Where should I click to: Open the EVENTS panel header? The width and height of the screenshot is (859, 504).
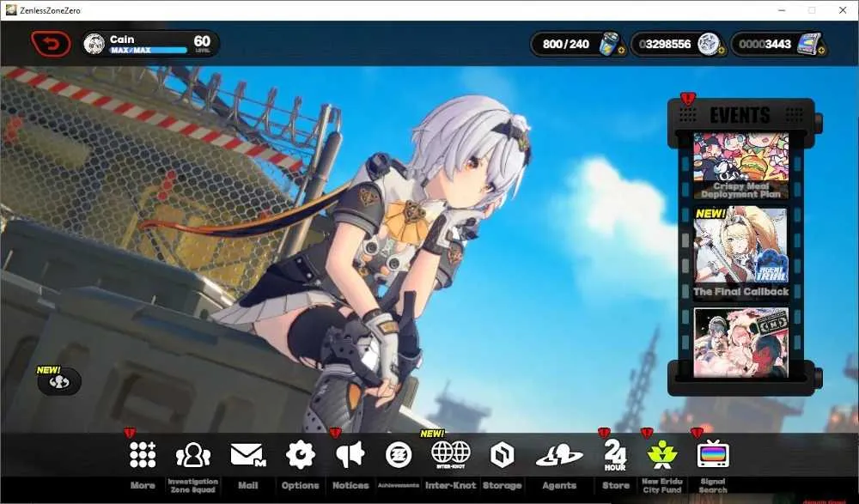(740, 115)
